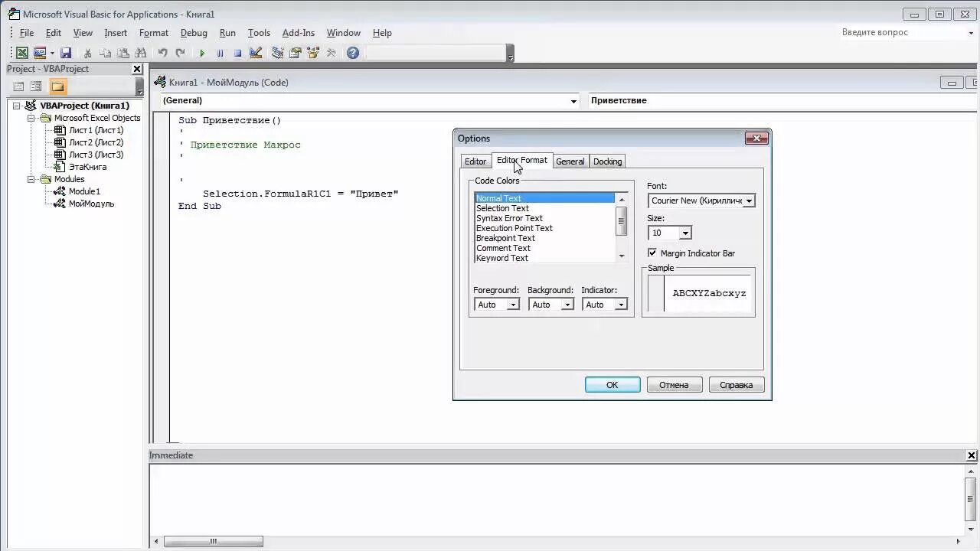Open the File menu

(x=27, y=33)
